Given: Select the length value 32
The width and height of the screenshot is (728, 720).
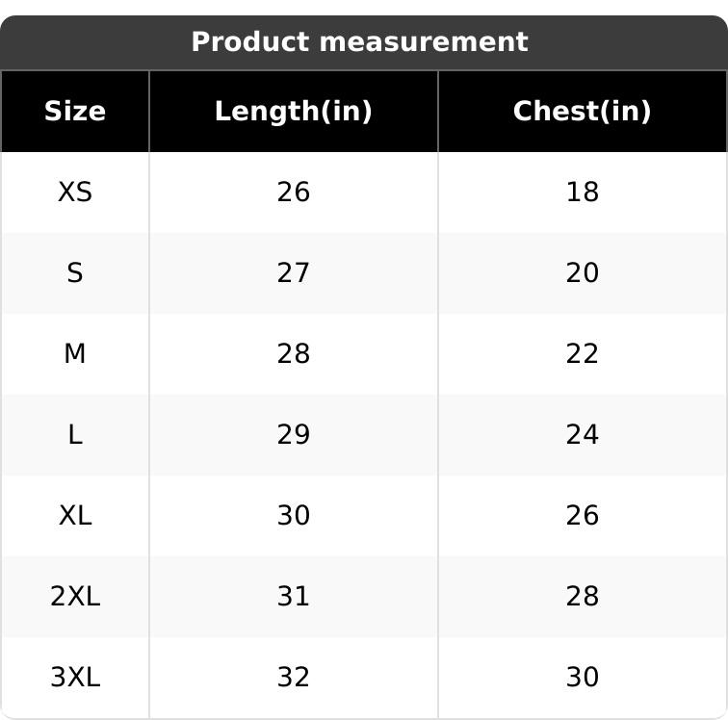Looking at the screenshot, I should [293, 678].
